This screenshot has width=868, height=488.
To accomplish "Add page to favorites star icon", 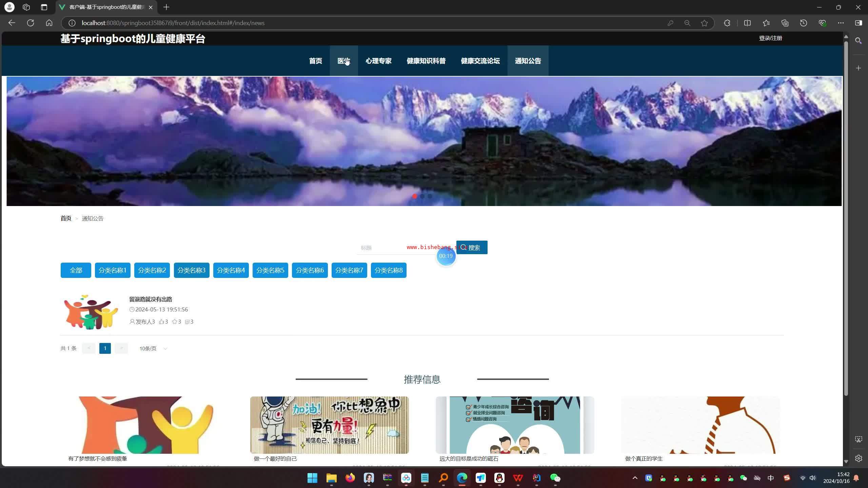I will tap(704, 23).
